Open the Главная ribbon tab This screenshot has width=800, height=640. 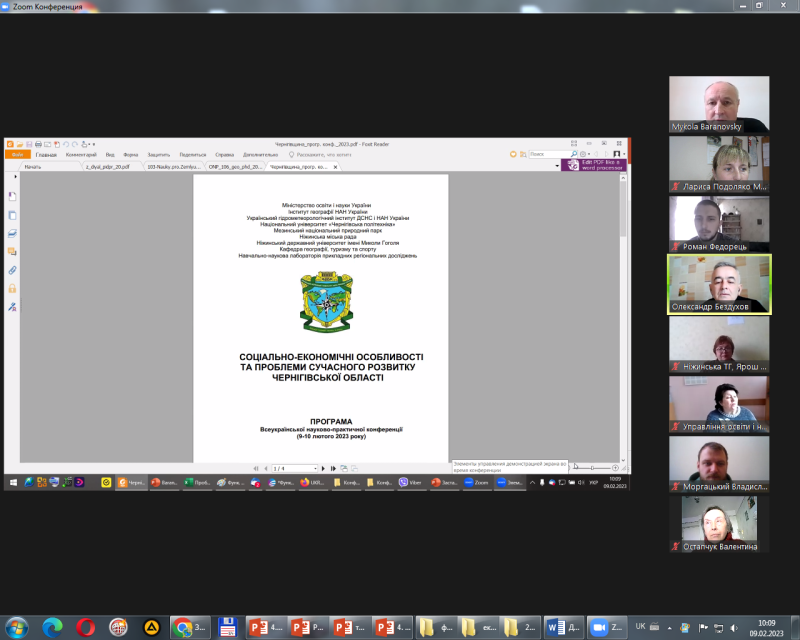pyautogui.click(x=46, y=155)
